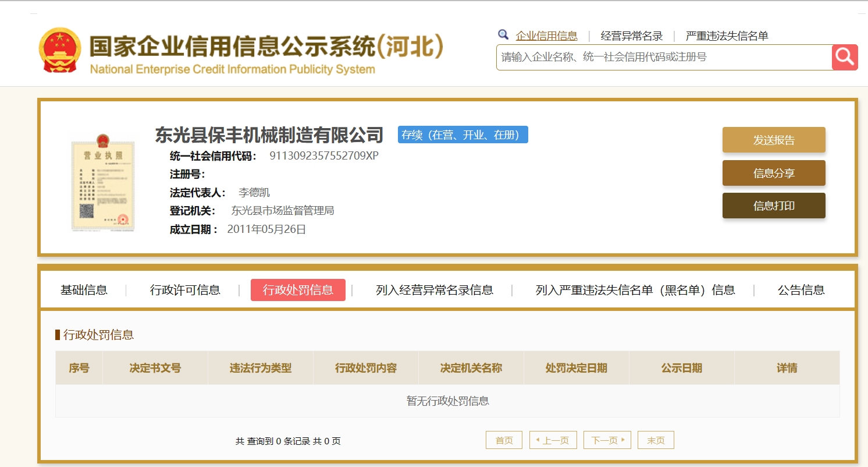Select the 严重违法失信名单 search category
Viewport: 868px width, 467px height.
click(727, 36)
